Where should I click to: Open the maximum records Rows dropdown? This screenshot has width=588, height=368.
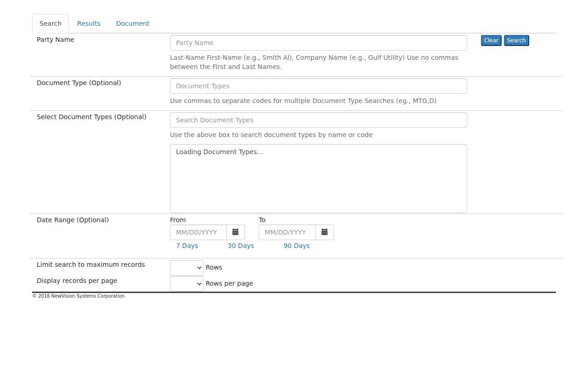tap(187, 268)
